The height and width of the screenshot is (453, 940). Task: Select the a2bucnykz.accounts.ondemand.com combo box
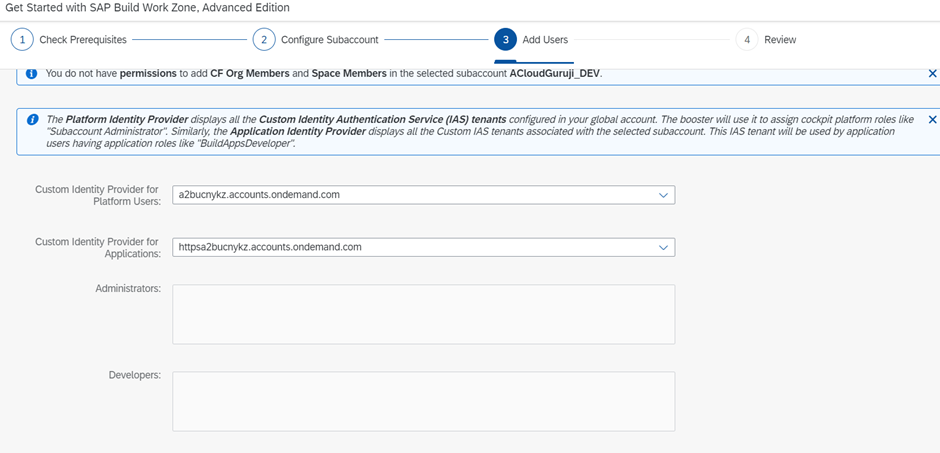410,195
